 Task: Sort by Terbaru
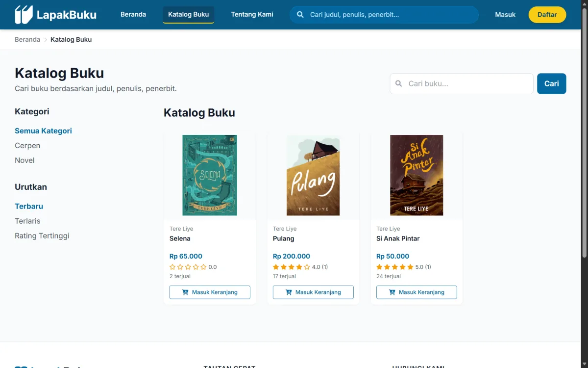[29, 207]
